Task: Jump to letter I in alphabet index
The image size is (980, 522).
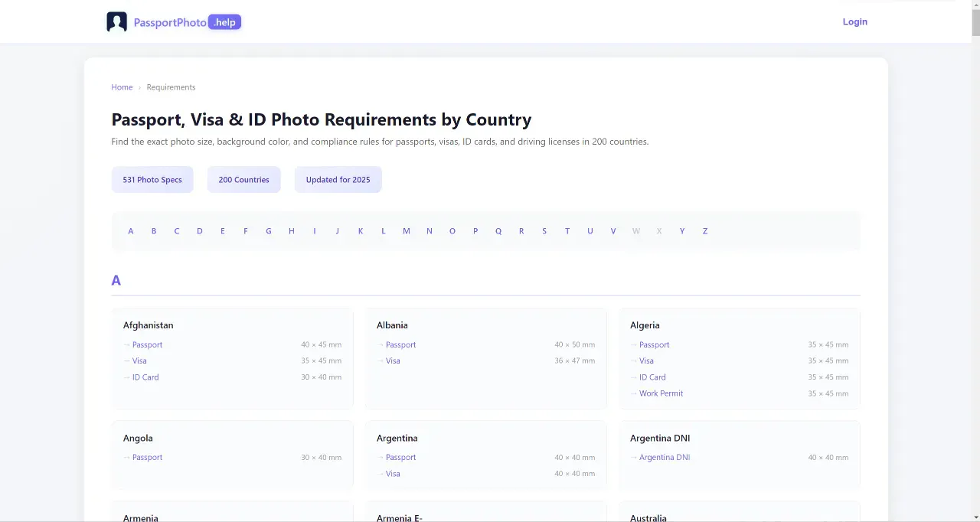Action: (x=315, y=231)
